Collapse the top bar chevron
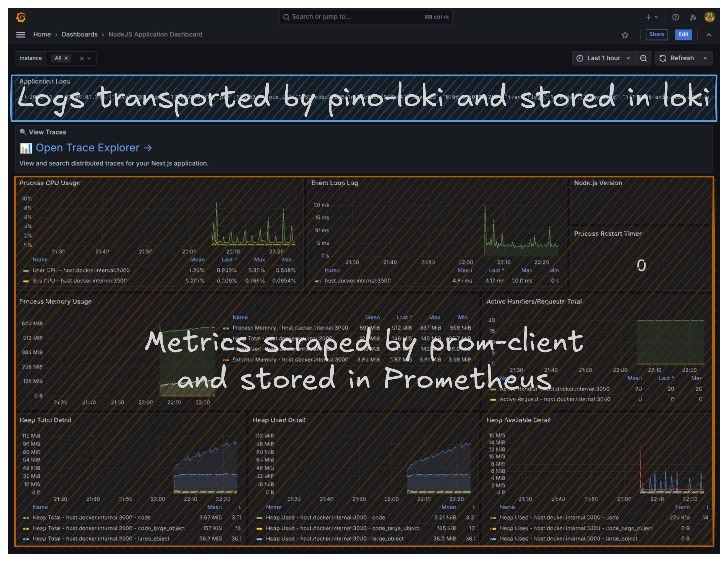728x562 pixels. (x=709, y=35)
